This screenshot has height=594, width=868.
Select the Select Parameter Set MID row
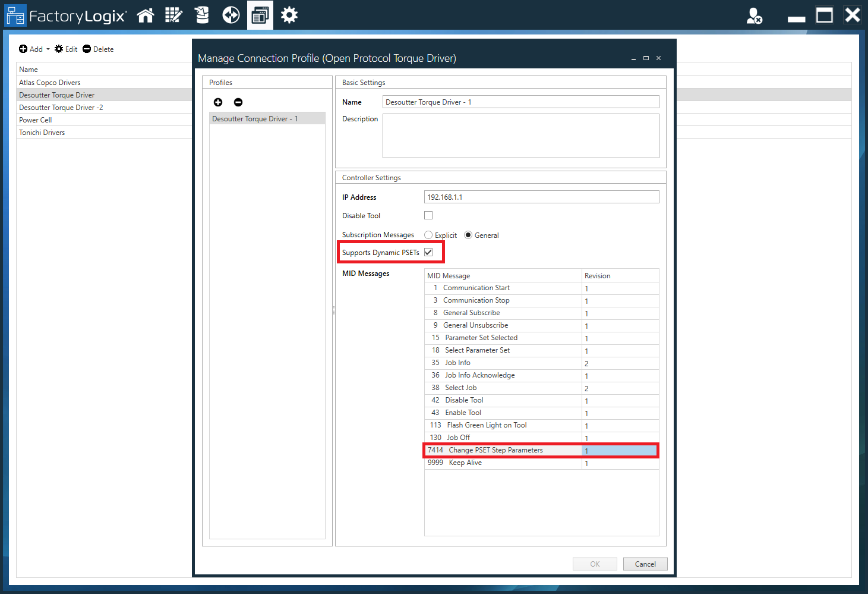point(541,350)
